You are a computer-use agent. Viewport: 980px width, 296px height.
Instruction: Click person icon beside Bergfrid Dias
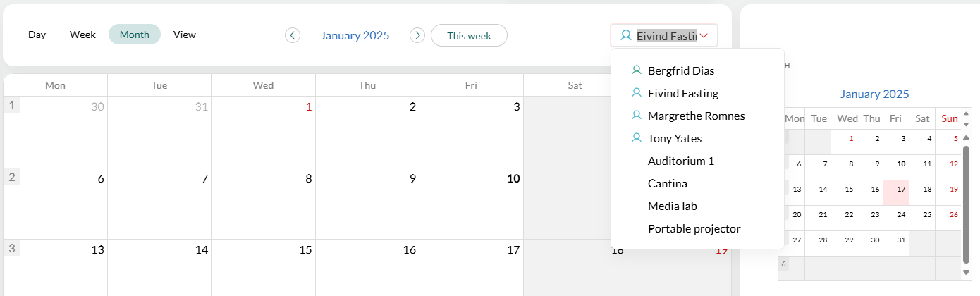tap(637, 70)
